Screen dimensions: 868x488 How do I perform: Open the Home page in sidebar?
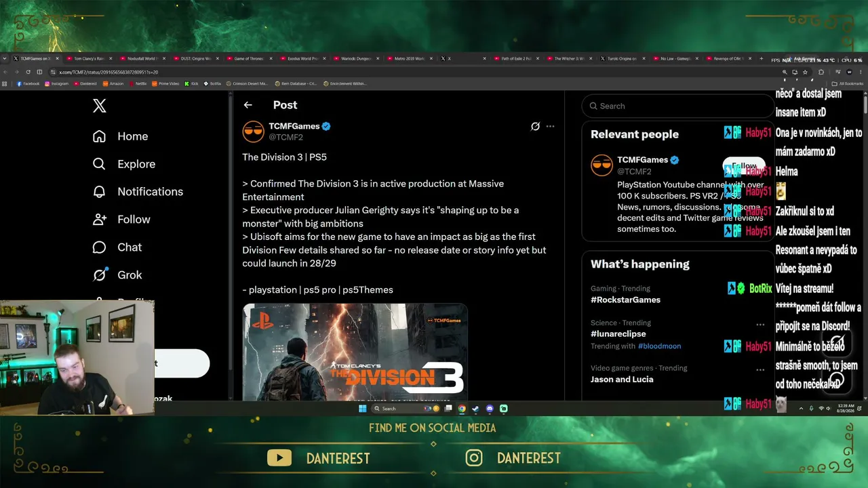point(120,136)
